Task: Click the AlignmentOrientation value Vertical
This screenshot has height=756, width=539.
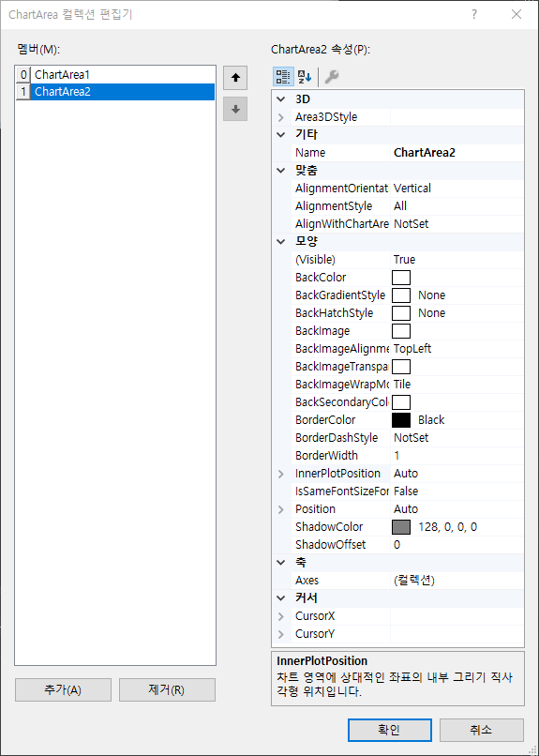Action: pyautogui.click(x=412, y=189)
